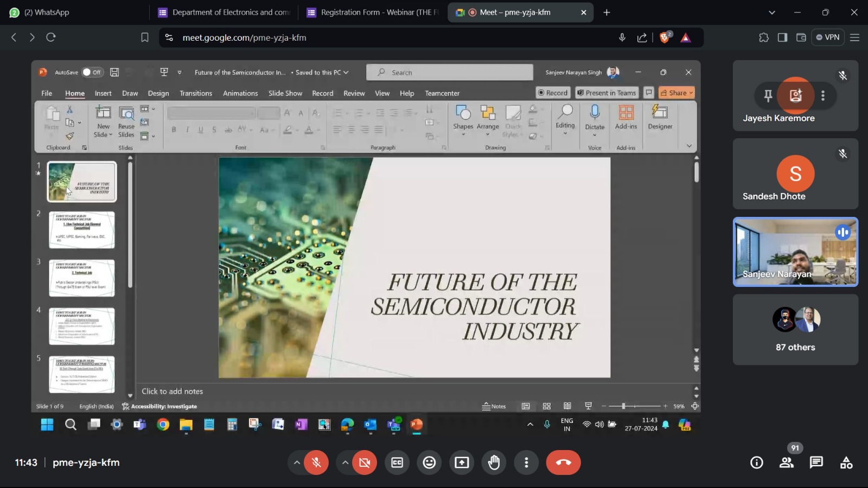Switch to Slide Sorter view in status bar
The width and height of the screenshot is (868, 488).
tap(546, 406)
